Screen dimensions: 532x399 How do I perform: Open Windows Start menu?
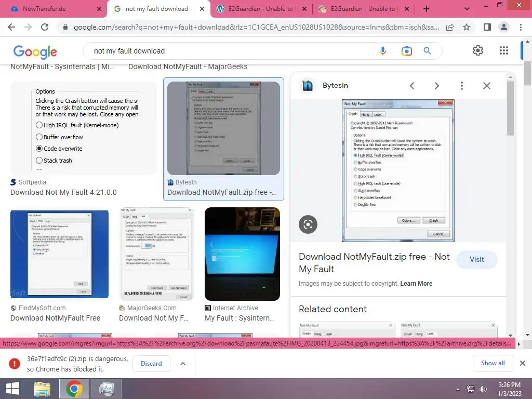[12, 389]
